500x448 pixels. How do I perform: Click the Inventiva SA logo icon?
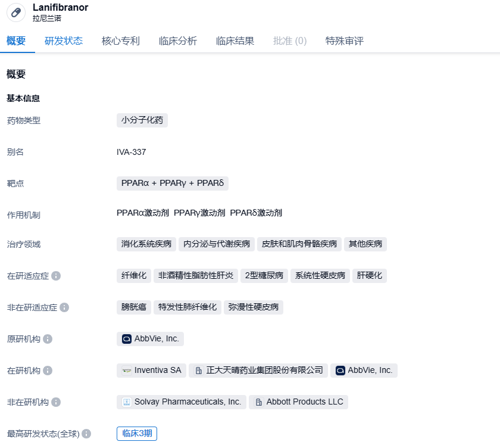pyautogui.click(x=127, y=371)
